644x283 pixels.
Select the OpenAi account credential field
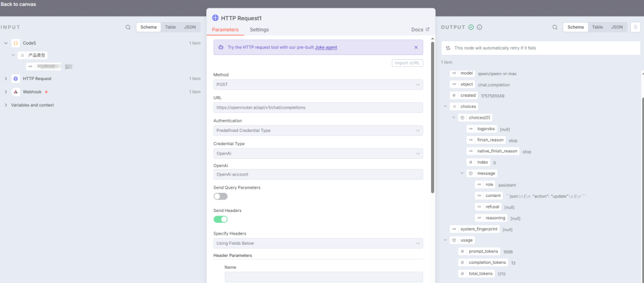click(x=318, y=174)
